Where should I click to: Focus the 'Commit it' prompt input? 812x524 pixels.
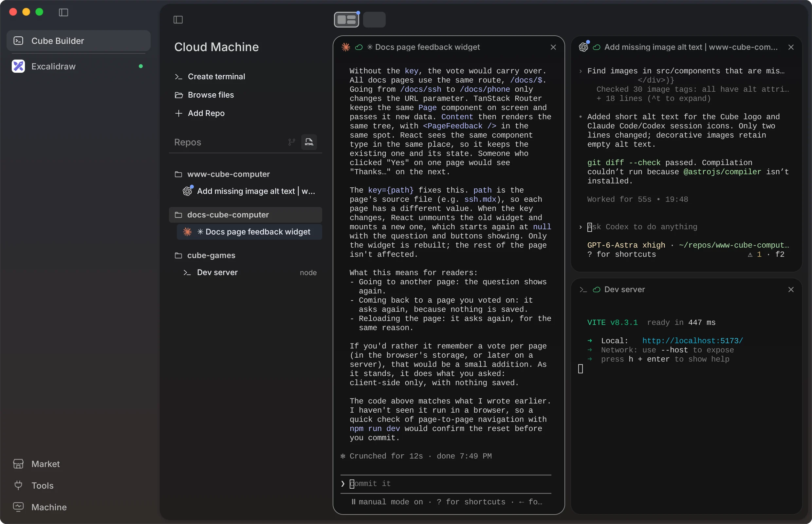coord(446,484)
